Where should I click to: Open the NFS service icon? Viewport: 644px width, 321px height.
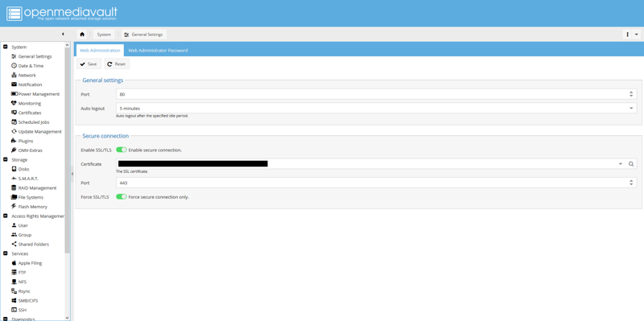[14, 282]
